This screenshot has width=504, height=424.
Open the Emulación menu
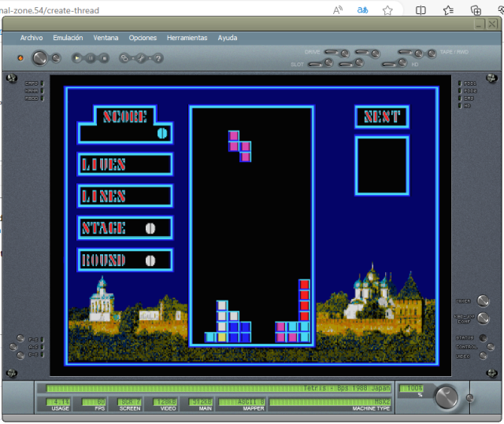(x=68, y=38)
